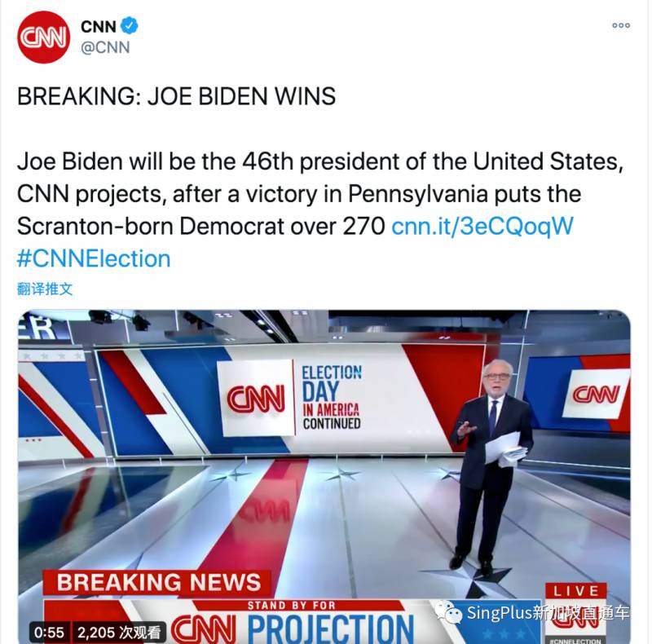Click the SingPlus新加坡直通车 watermark text
The height and width of the screenshot is (644, 652).
pos(548,613)
